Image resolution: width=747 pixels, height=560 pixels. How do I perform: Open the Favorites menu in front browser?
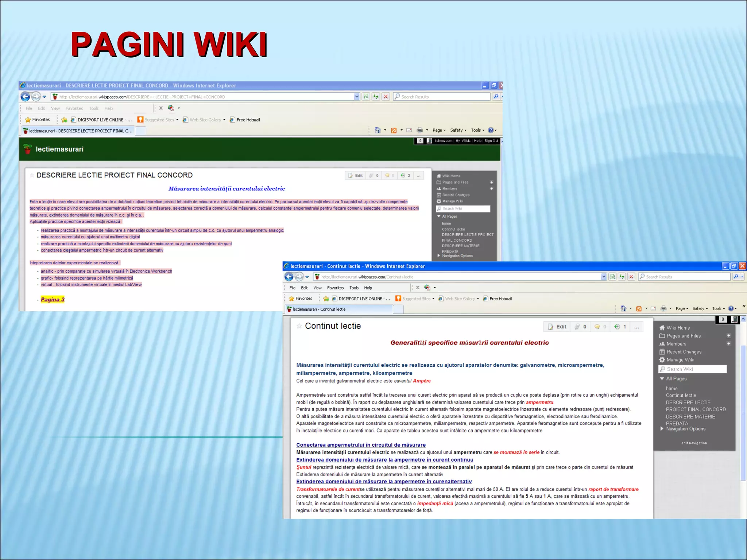click(335, 288)
